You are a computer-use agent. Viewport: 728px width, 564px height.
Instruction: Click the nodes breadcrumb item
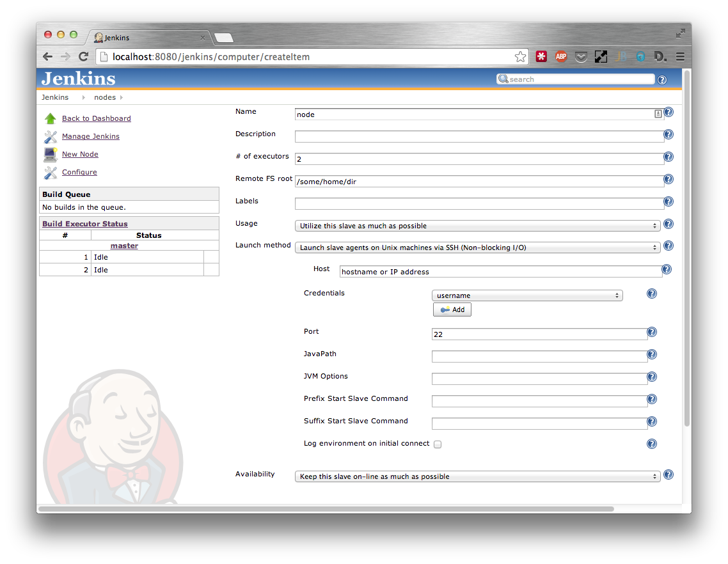105,97
